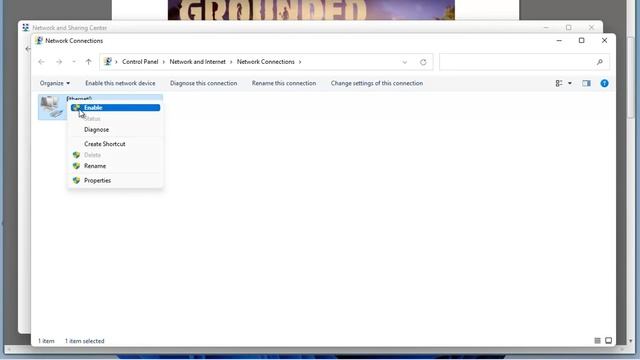Screen dimensions: 640x360
Task: Open recent locations dropdown arrow
Action: coord(74,62)
